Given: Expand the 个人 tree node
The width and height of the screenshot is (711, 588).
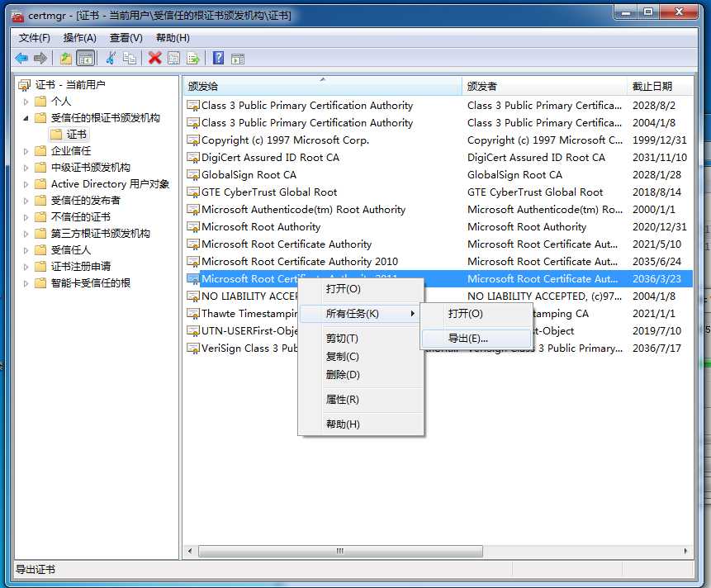Looking at the screenshot, I should (26, 102).
